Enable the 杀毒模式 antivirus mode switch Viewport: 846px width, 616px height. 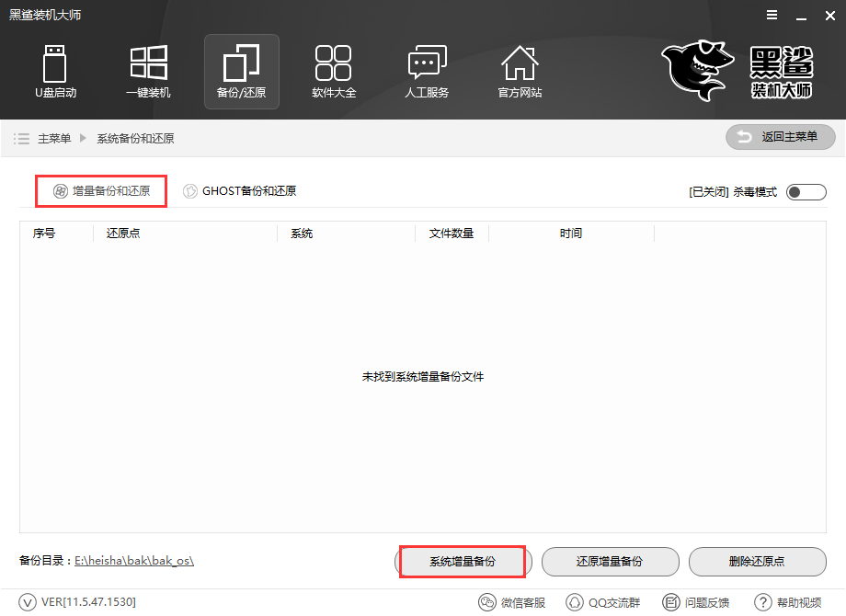tap(806, 191)
